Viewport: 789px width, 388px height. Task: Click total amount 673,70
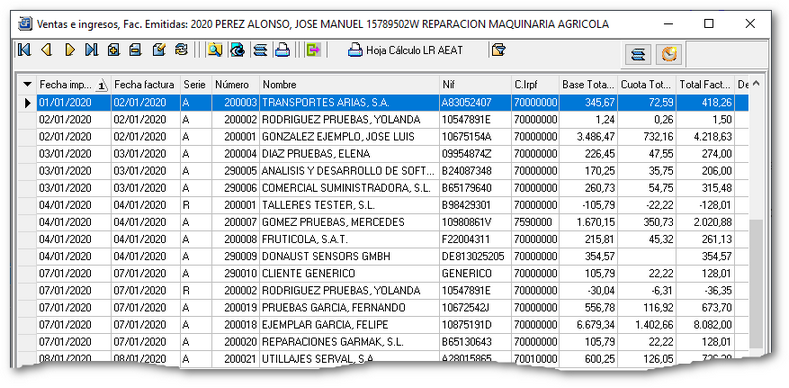(705, 308)
